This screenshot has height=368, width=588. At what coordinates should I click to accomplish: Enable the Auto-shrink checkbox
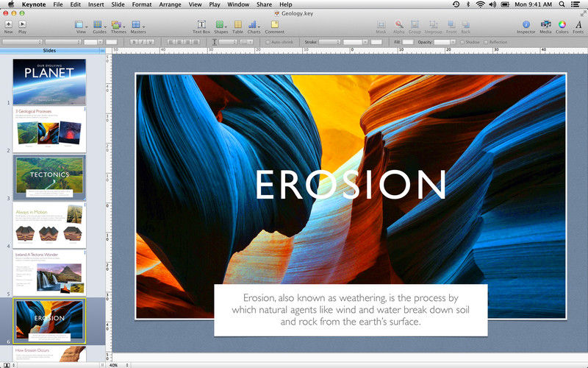coord(268,43)
